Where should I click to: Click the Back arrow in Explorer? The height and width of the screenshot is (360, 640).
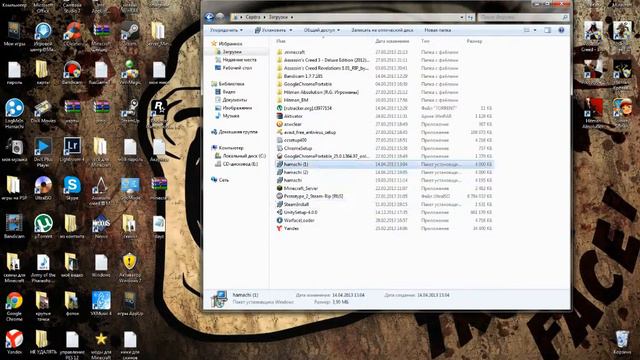tap(209, 17)
